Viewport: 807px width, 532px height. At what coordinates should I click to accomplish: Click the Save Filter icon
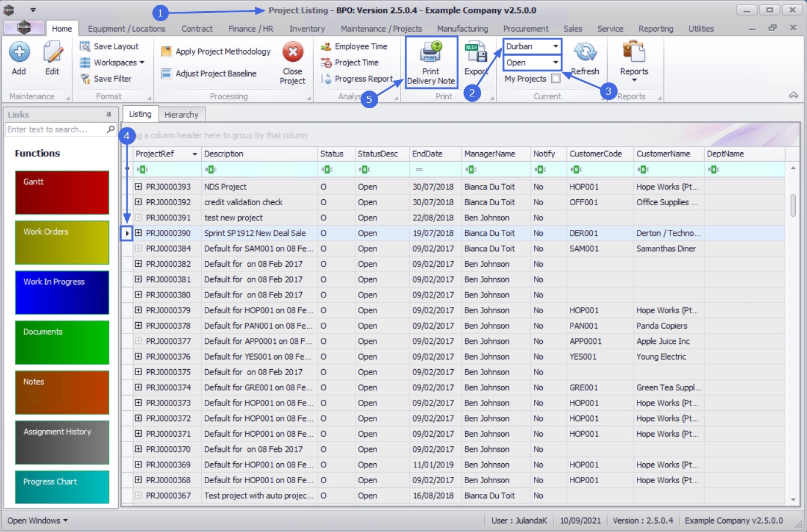(85, 79)
